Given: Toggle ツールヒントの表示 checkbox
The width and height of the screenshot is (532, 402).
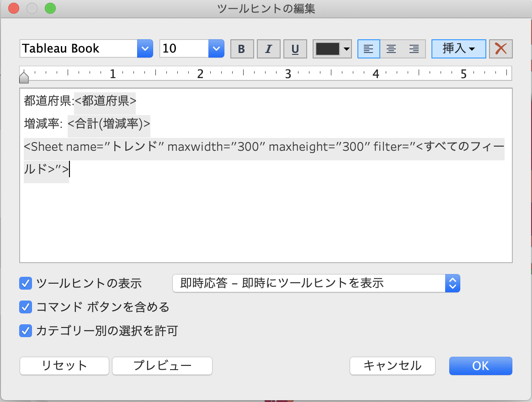Looking at the screenshot, I should [x=26, y=283].
